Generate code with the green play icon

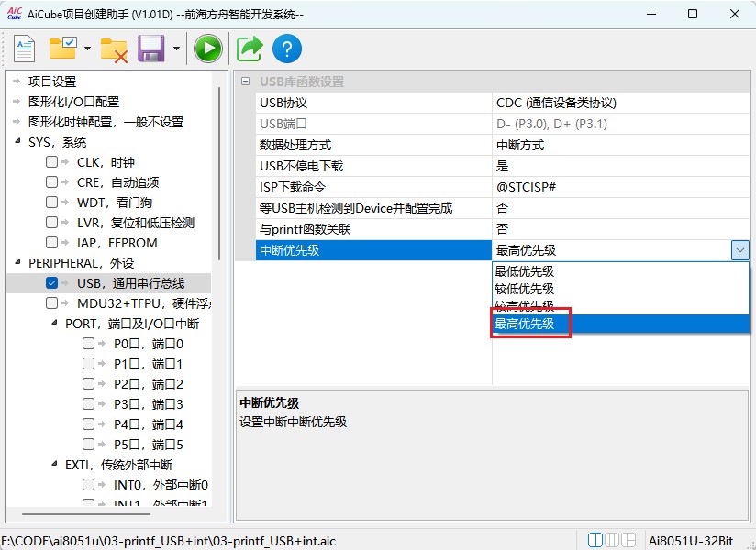tap(207, 48)
